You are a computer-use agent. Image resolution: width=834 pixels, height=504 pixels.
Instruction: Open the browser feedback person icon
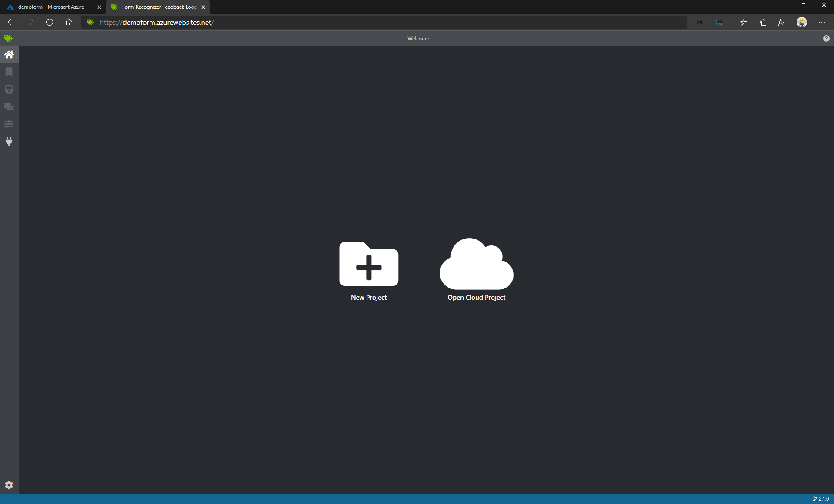pos(782,22)
